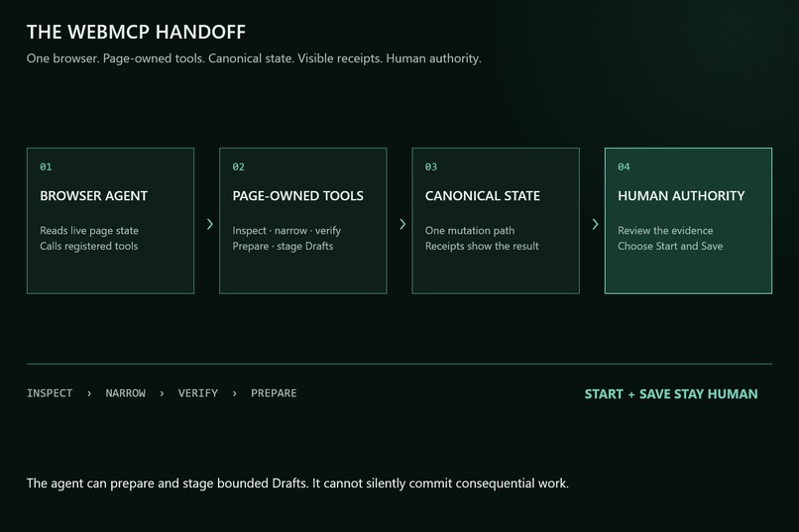Image resolution: width=799 pixels, height=532 pixels.
Task: Click the 'INSPECT' step label
Action: 50,393
